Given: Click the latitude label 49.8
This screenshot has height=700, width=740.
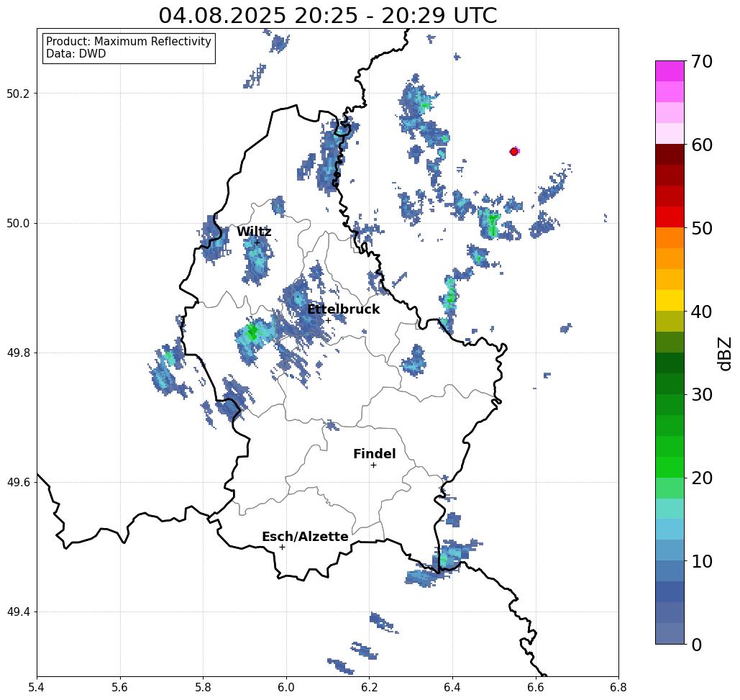Looking at the screenshot, I should click(x=17, y=353).
